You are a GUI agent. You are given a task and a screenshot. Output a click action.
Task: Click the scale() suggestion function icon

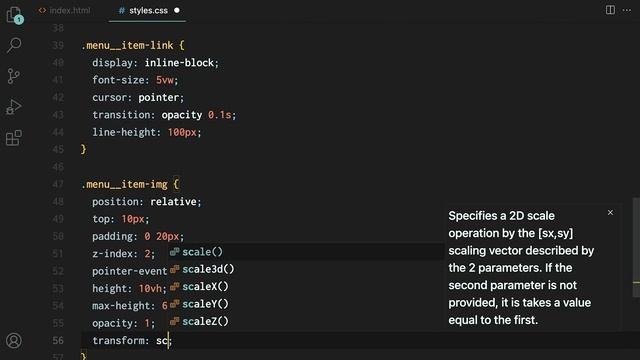point(175,252)
